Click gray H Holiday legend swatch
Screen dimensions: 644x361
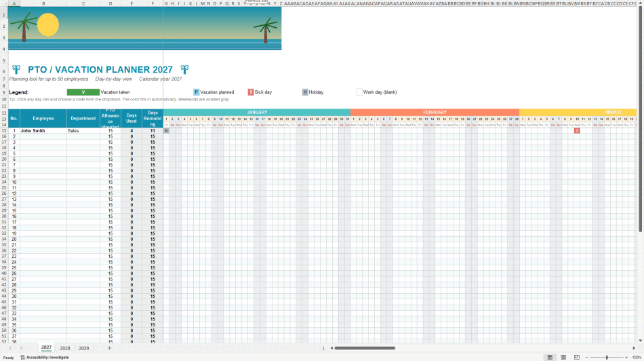pyautogui.click(x=305, y=92)
